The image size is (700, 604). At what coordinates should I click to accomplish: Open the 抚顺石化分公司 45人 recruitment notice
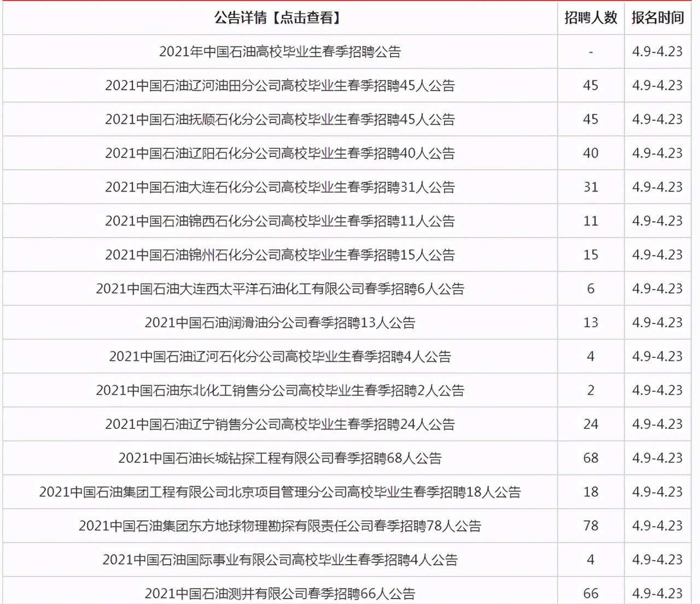[280, 119]
